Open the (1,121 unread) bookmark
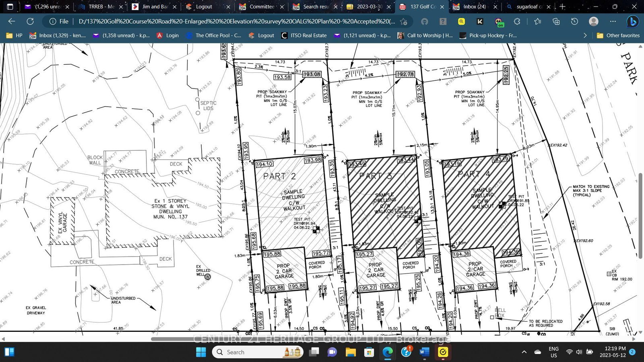Screen dimensions: 644x362 click(362, 35)
